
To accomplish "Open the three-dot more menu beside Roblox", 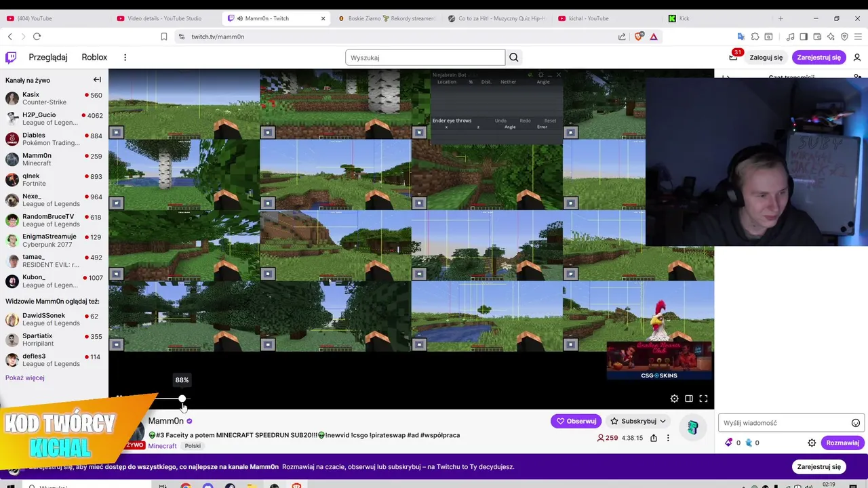I will 125,58.
